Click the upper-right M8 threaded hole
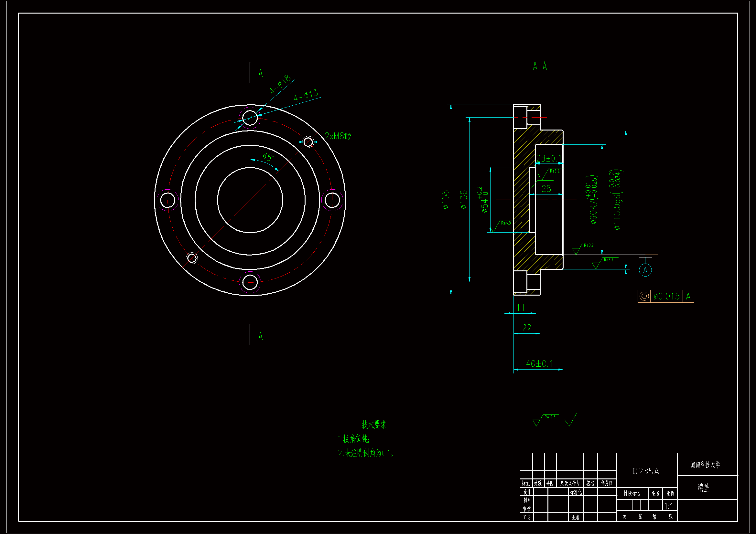Viewport: 756px width, 534px height. point(308,142)
